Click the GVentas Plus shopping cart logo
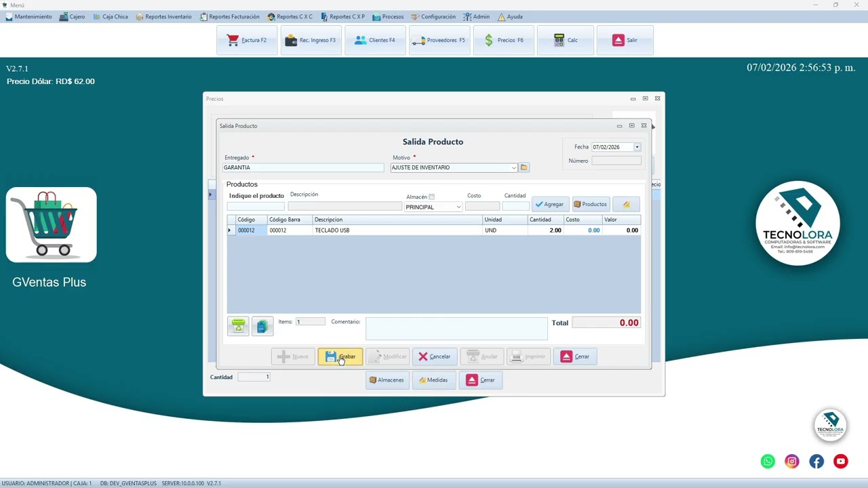The width and height of the screenshot is (868, 488). [52, 224]
